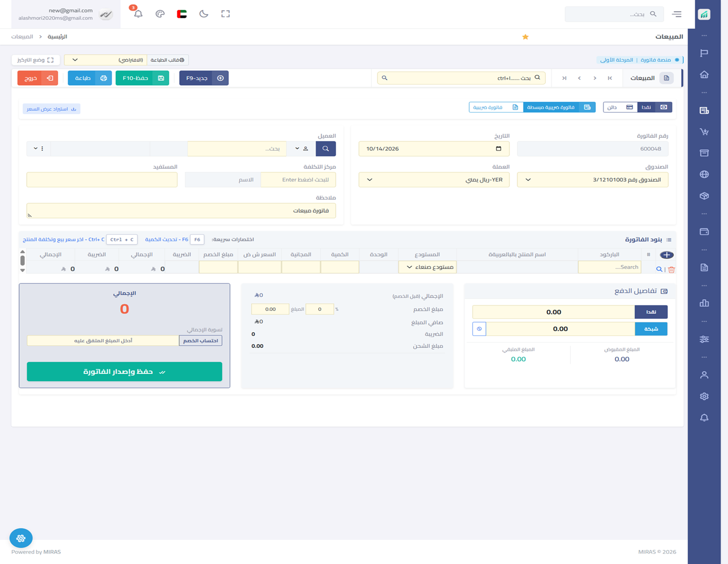The image size is (728, 564).
Task: Open the notifications bell in the top bar
Action: (138, 14)
